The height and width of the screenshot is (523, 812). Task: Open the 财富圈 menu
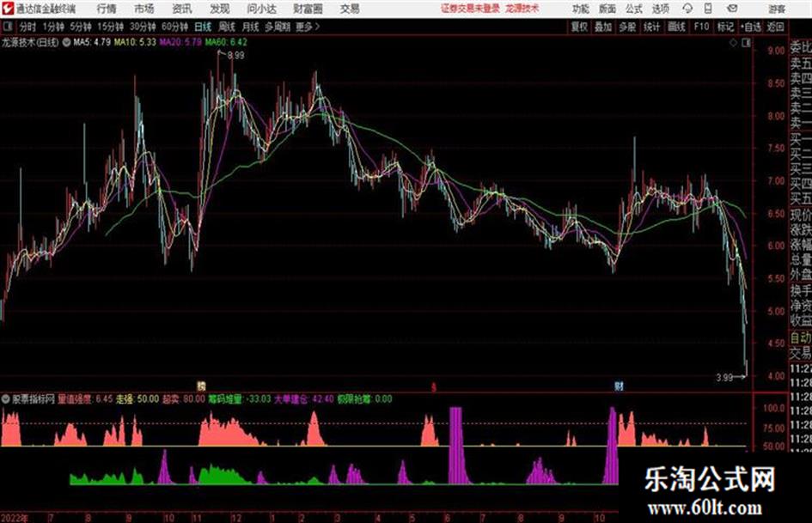pyautogui.click(x=308, y=9)
